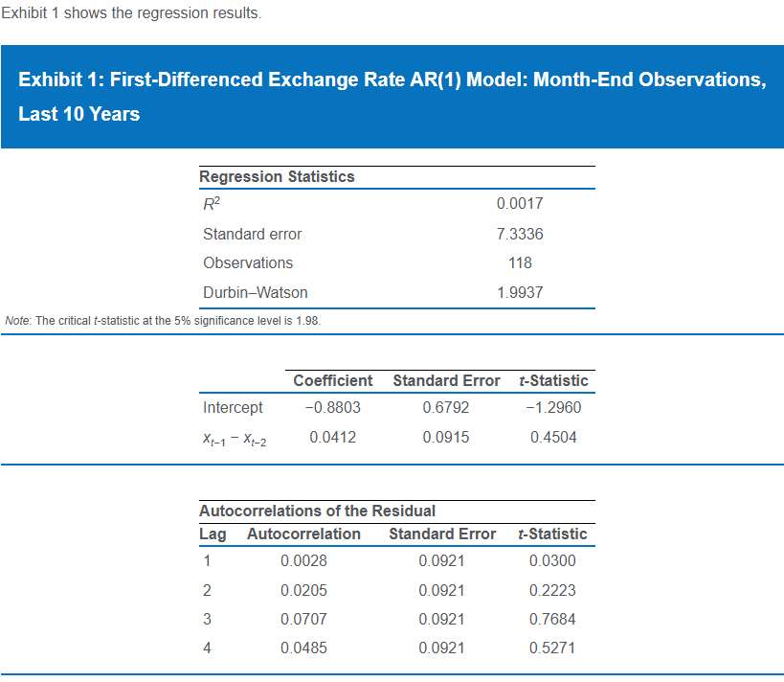Select the intercept coefficient −0.8803
The image size is (784, 682).
pyautogui.click(x=331, y=407)
